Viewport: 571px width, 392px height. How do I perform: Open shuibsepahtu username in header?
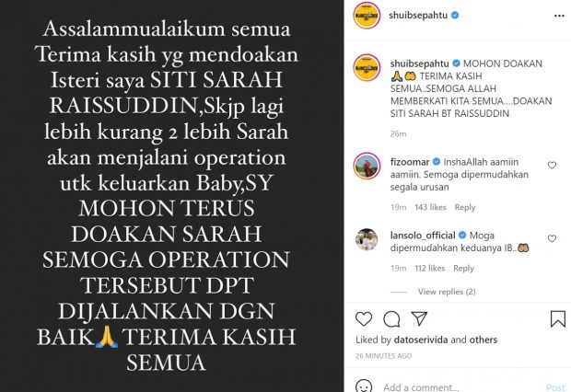pos(418,16)
